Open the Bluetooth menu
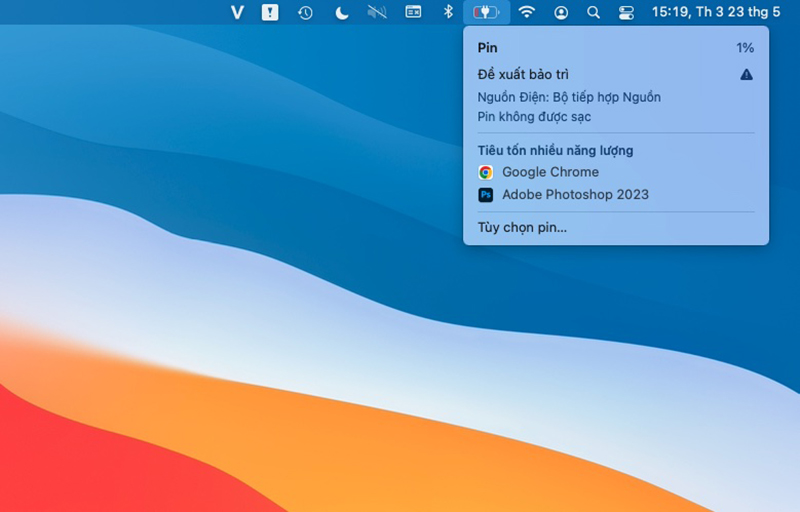Image resolution: width=800 pixels, height=512 pixels. (448, 12)
